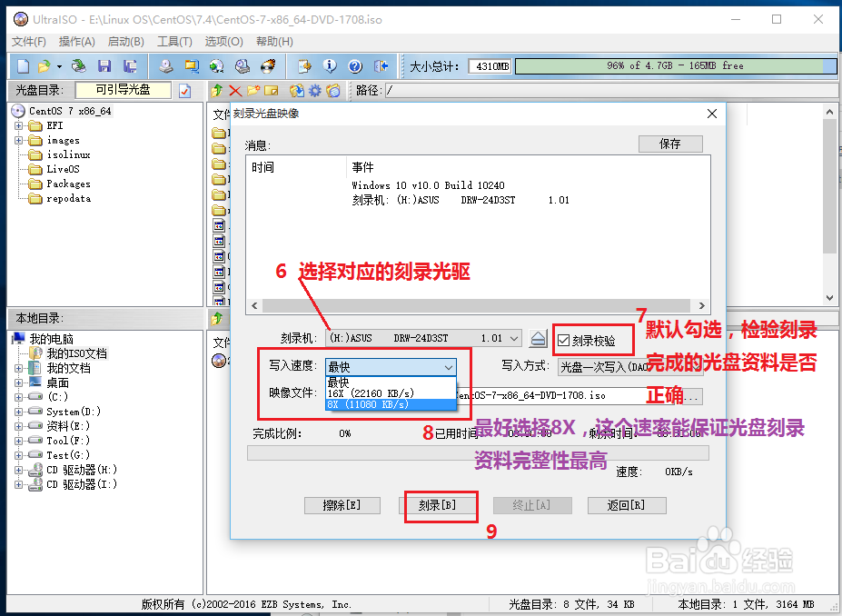Open the 操作(A) menu

77,42
